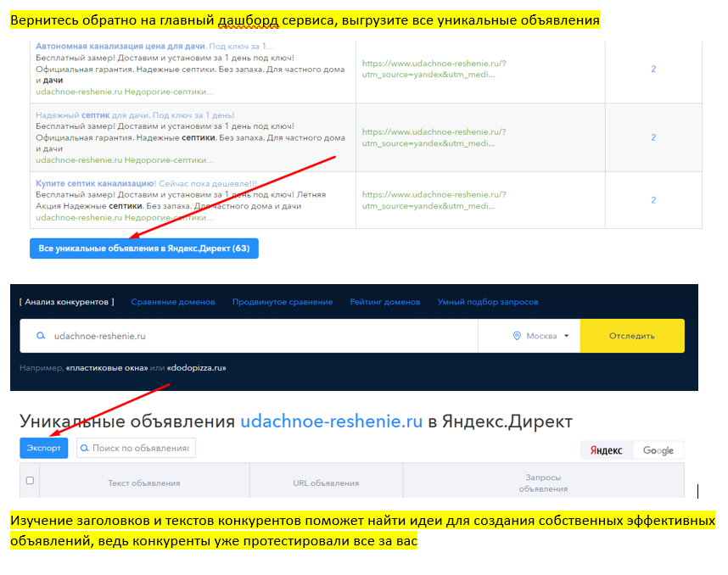Open ad titled 'Надежный септик для дачи'
Image resolution: width=728 pixels, height=575 pixels.
tap(135, 115)
